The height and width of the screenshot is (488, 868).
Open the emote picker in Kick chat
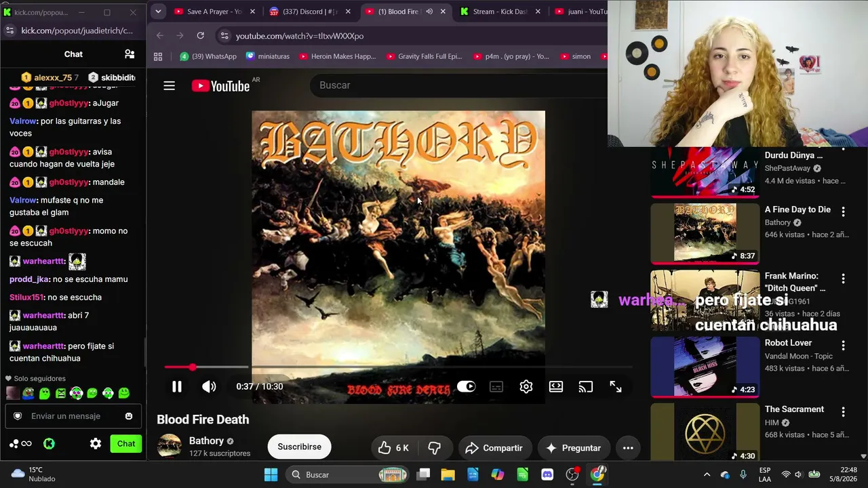(x=129, y=416)
